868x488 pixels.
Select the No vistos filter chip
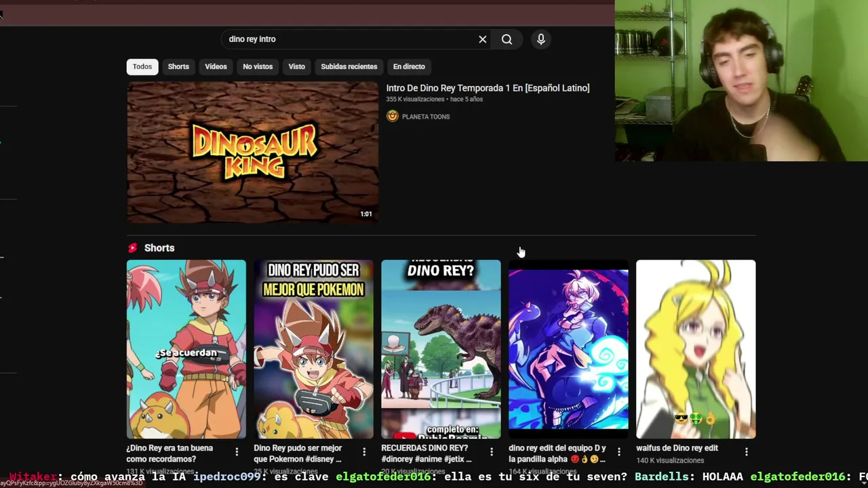258,66
